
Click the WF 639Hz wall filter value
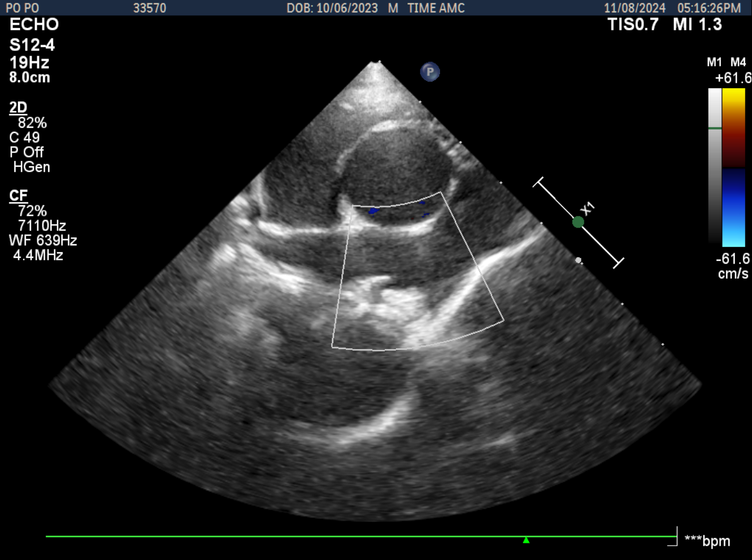pos(43,240)
